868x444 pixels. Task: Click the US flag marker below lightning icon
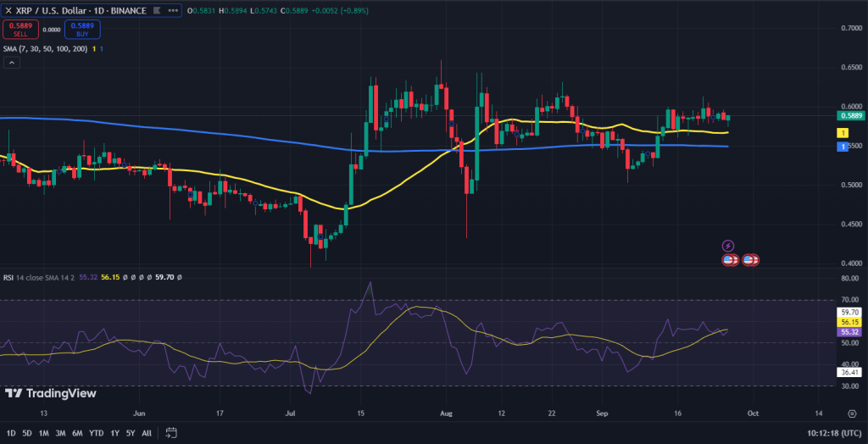[x=730, y=259]
